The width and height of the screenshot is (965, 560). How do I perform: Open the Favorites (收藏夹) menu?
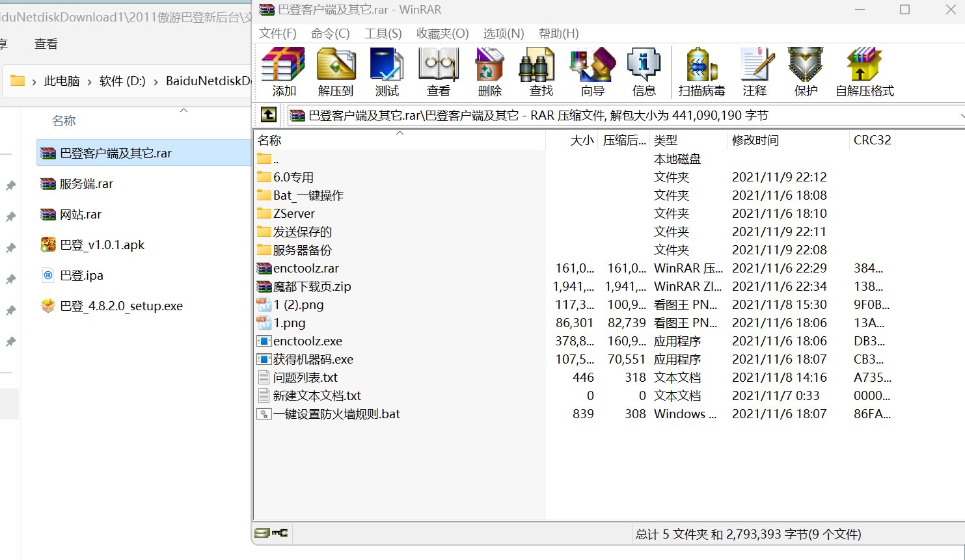442,34
